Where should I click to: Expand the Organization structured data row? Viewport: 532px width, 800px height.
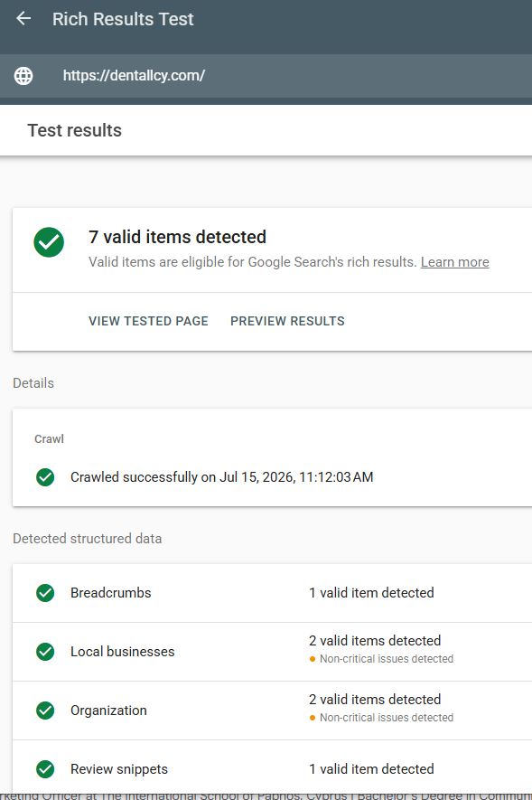272,711
